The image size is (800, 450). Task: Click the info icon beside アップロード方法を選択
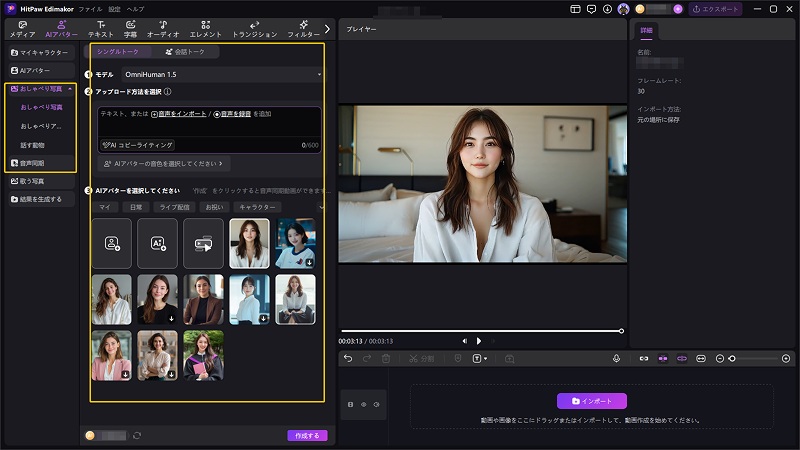tap(168, 92)
